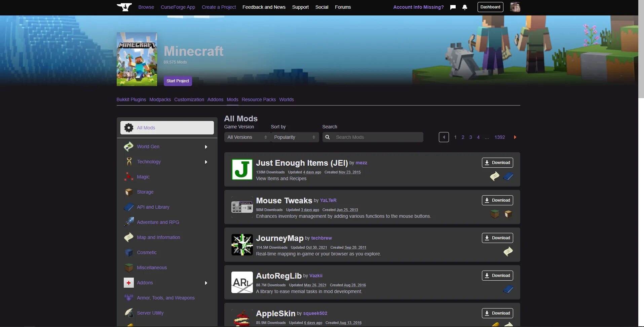Open Create a Project menu item

219,7
